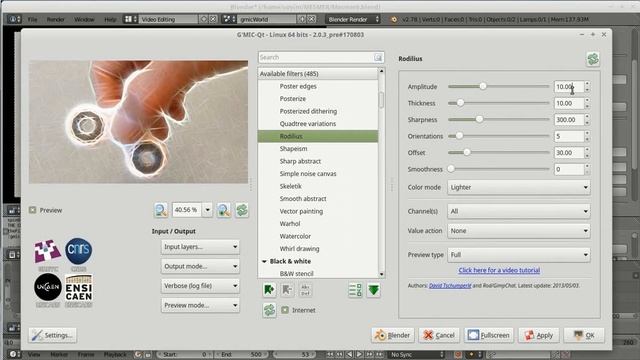Click add fave green flag icon
This screenshot has height=360, width=640.
click(x=269, y=290)
